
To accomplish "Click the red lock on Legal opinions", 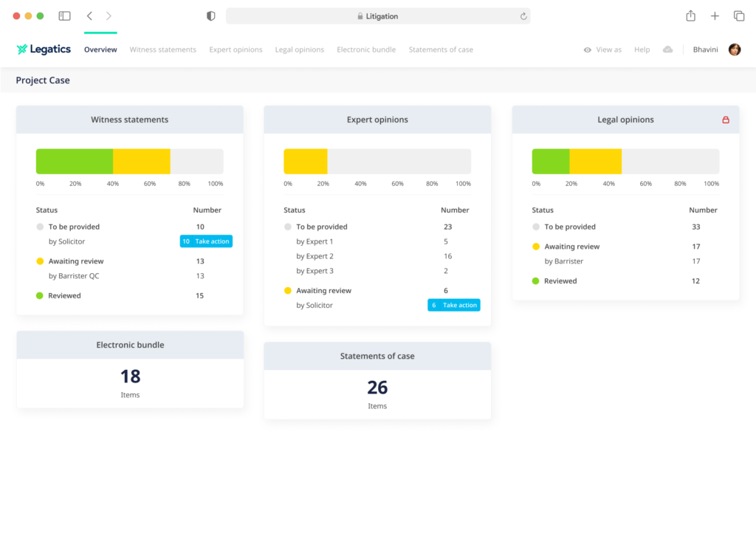I will tap(725, 120).
